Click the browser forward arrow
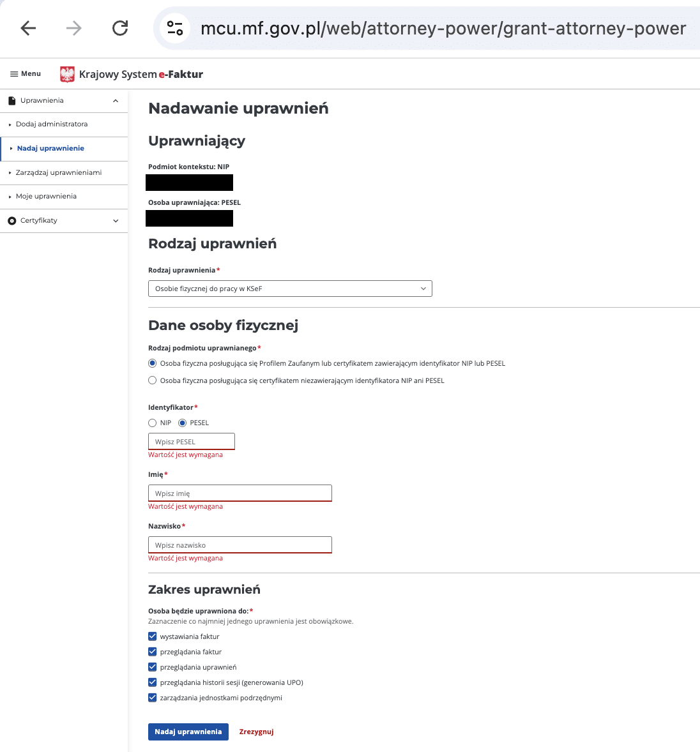 (74, 28)
